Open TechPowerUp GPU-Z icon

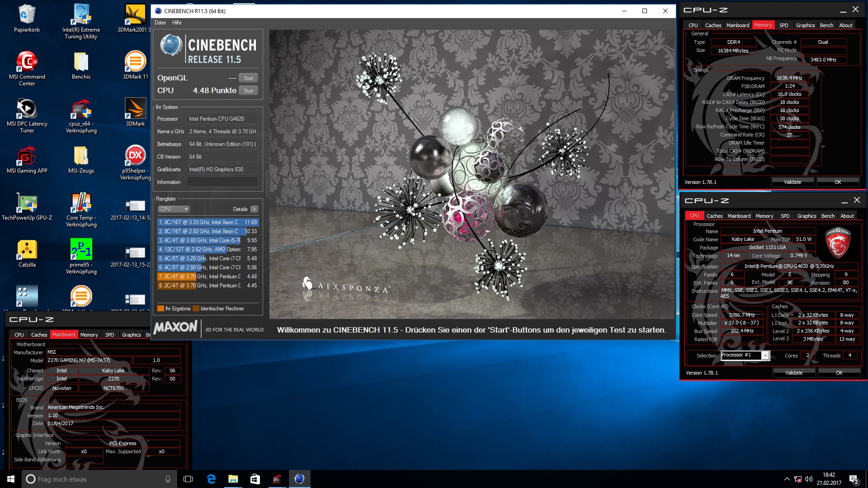coord(27,206)
